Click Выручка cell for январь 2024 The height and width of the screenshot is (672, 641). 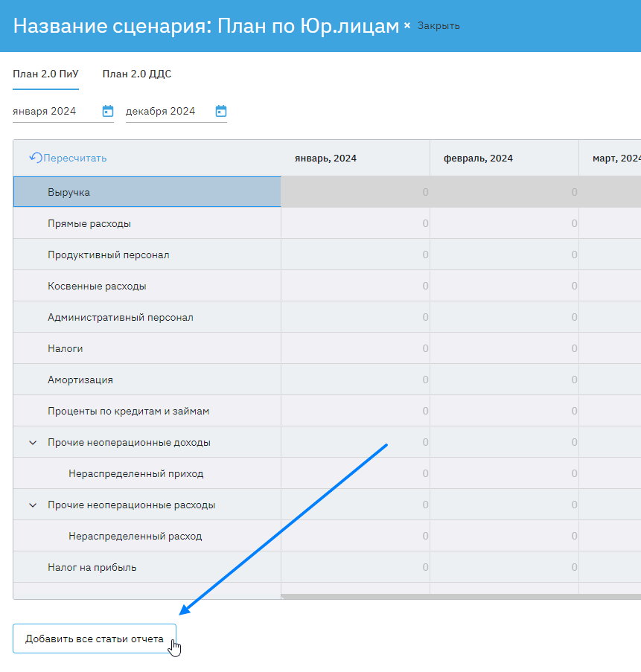point(355,192)
